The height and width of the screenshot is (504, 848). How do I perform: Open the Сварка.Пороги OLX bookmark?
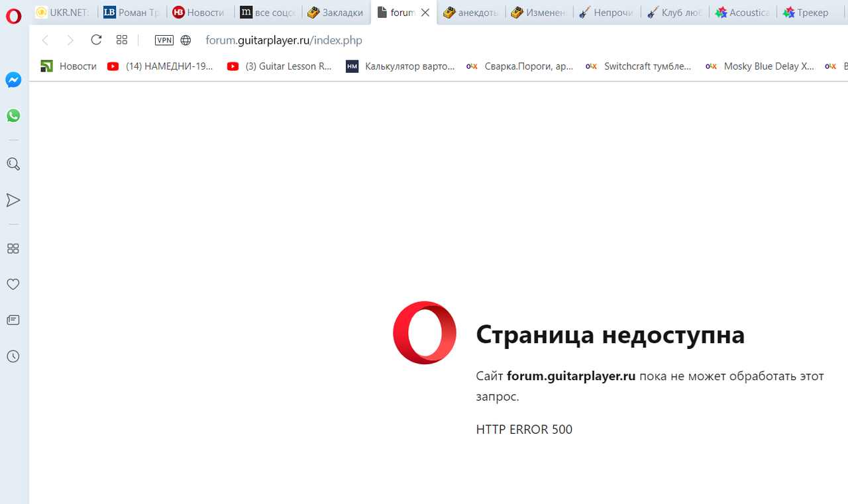tap(520, 66)
